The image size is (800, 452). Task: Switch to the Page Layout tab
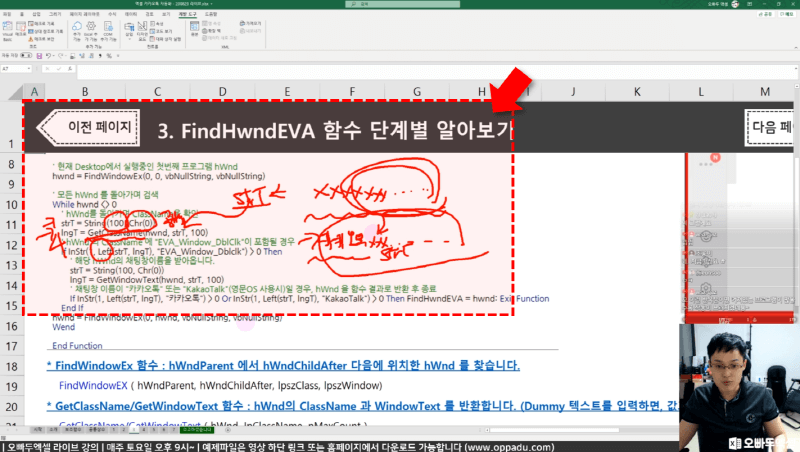[85, 14]
